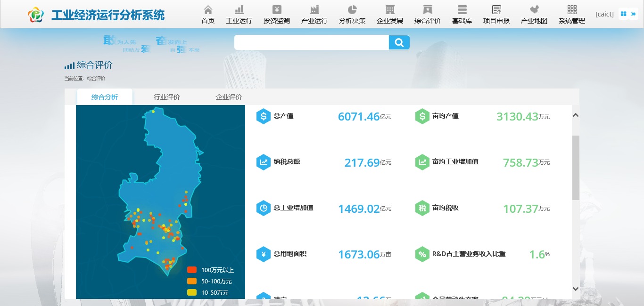
Task: Click the yellow 10-50万元 legend swatch
Action: point(192,292)
